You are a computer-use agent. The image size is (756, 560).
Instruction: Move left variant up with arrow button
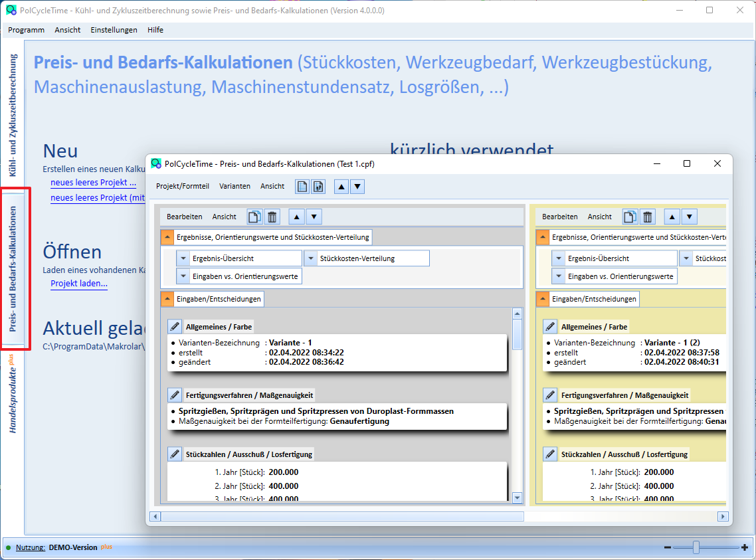point(296,217)
